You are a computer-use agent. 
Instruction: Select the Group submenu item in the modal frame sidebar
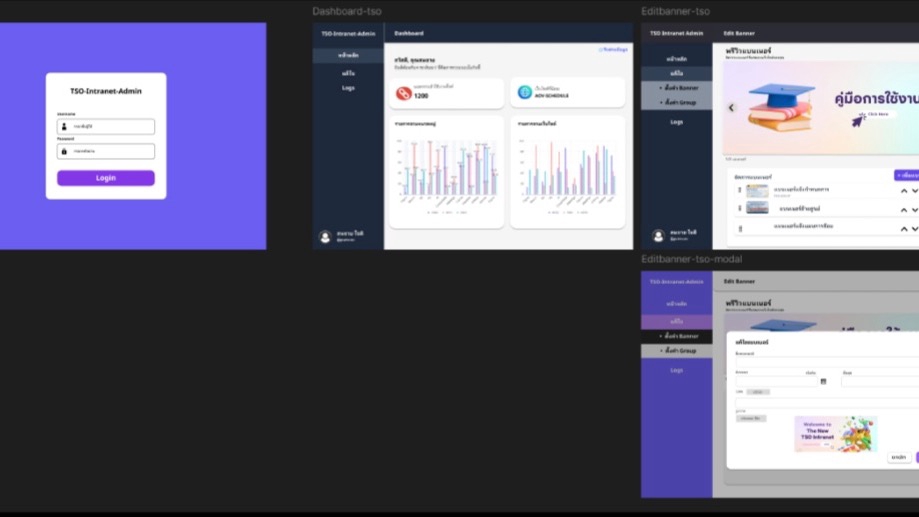click(678, 351)
